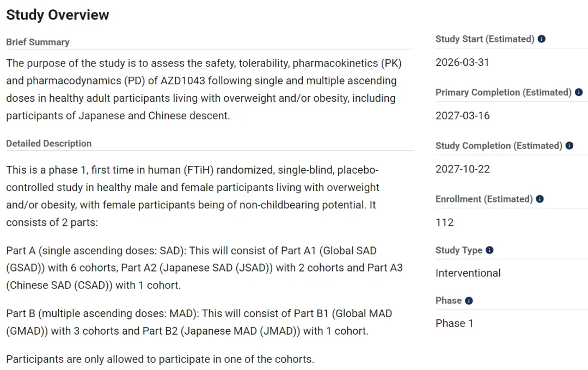588x370 pixels.
Task: Click info icon beside Study Start (Estimated)
Action: (542, 39)
